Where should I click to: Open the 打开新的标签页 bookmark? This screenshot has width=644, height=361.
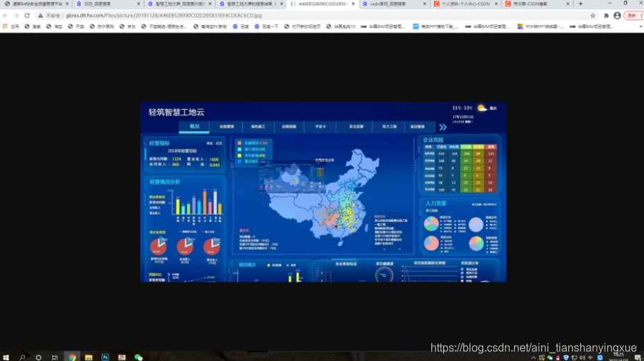point(303,26)
